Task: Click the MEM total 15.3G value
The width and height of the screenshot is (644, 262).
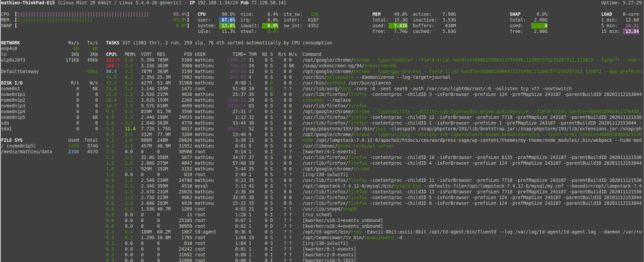Action: (x=399, y=20)
